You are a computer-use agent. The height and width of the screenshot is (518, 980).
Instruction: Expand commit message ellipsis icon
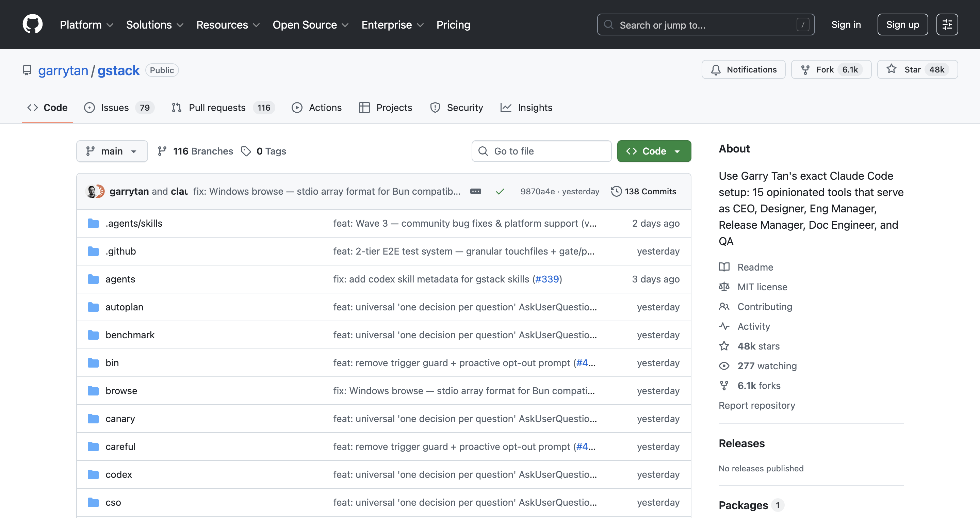[x=476, y=192]
